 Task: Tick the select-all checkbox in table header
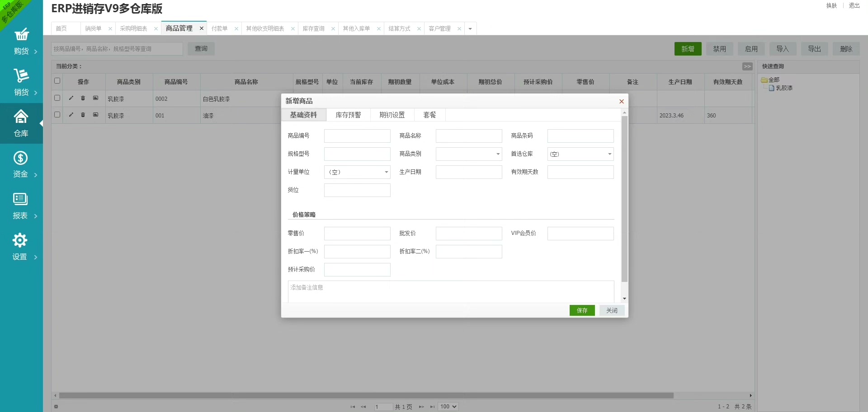[x=57, y=81]
